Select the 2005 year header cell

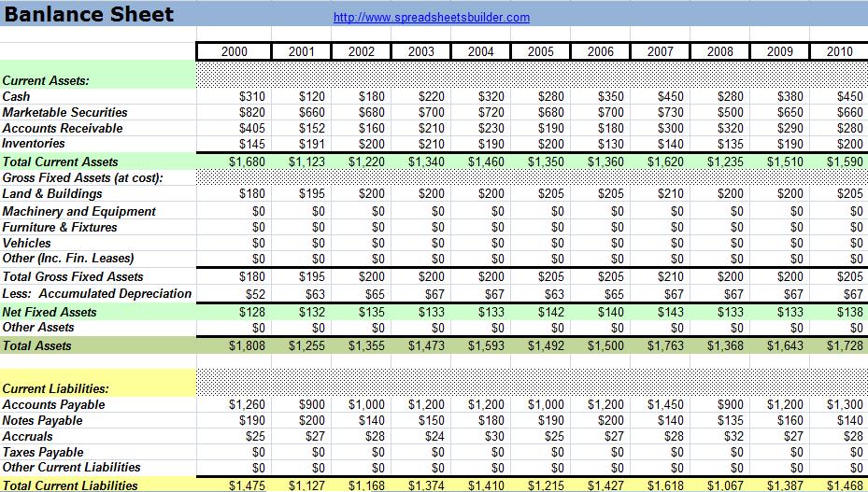[x=541, y=51]
